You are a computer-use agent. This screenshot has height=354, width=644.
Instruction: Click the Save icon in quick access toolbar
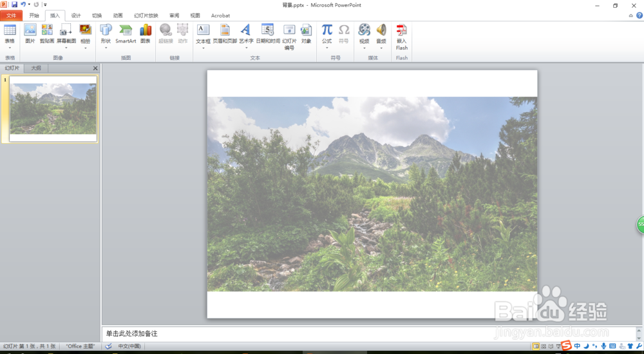[x=14, y=5]
